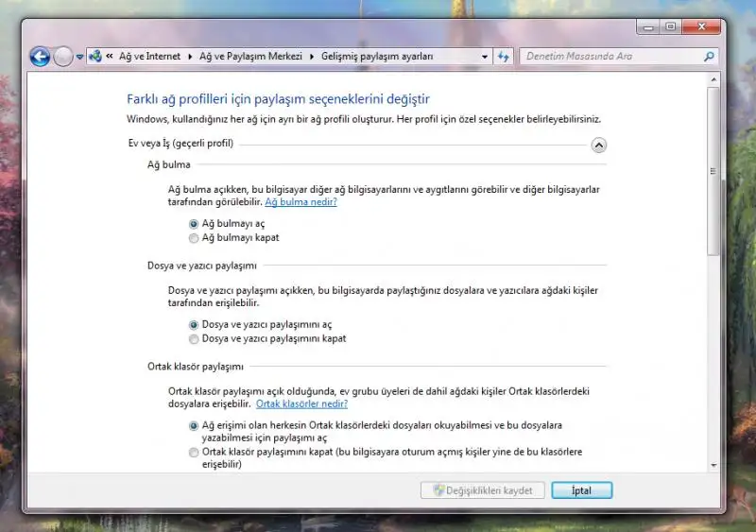Go to Ağ ve Paylaşım Merkezi breadcrumb

[x=250, y=57]
